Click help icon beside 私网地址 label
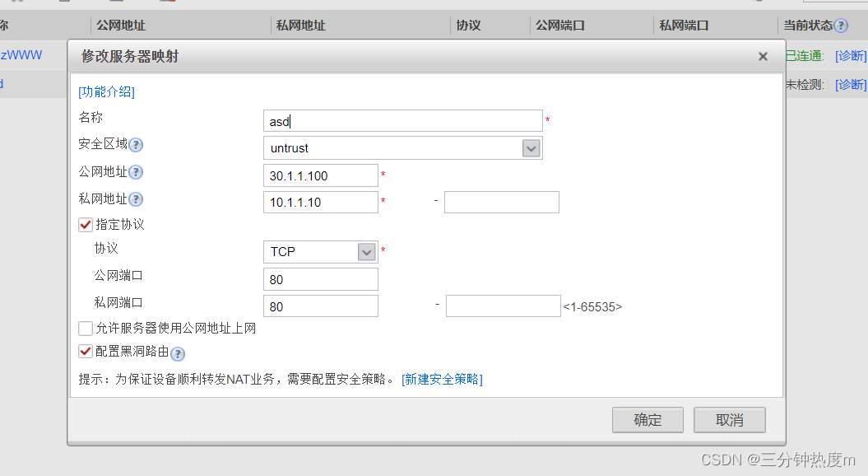The image size is (868, 476). click(136, 199)
